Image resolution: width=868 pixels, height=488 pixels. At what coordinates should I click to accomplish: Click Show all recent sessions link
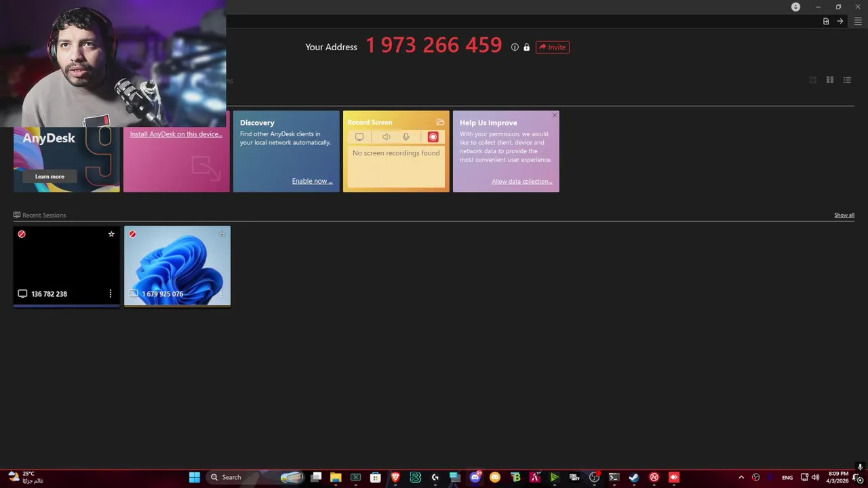pos(844,215)
